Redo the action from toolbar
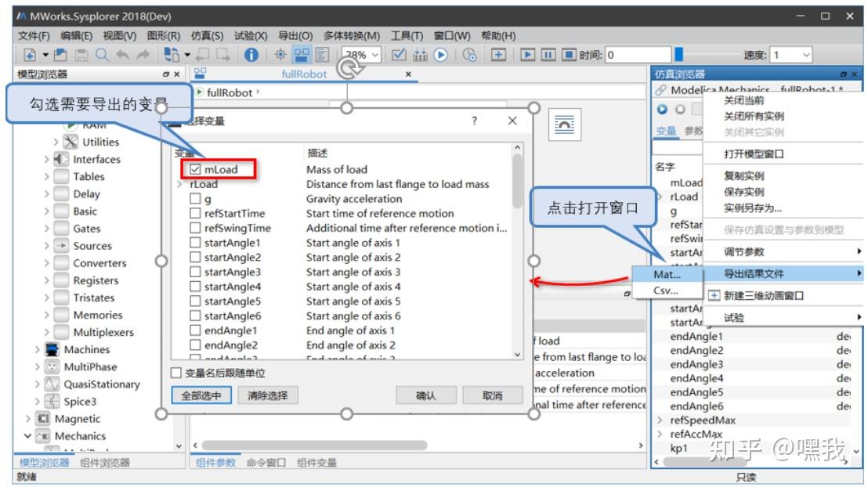 coord(143,55)
